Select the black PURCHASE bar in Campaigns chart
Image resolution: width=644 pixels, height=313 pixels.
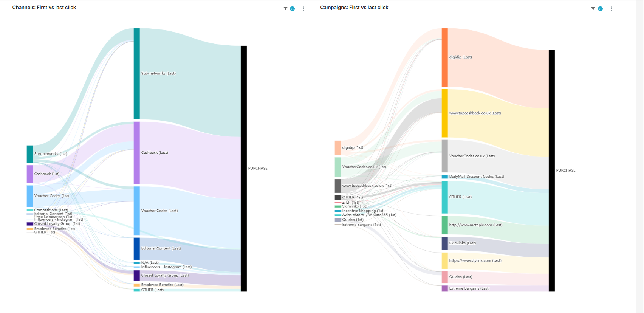coord(552,170)
